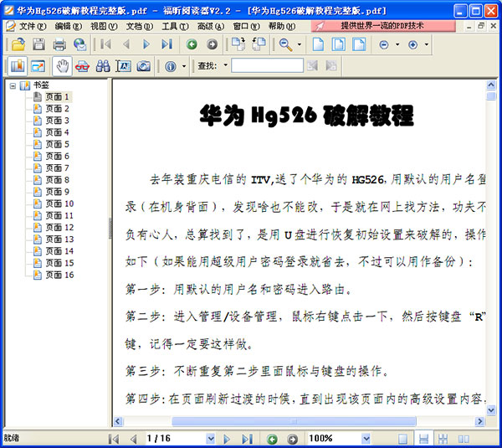Click the Save floppy disk icon

click(x=38, y=44)
